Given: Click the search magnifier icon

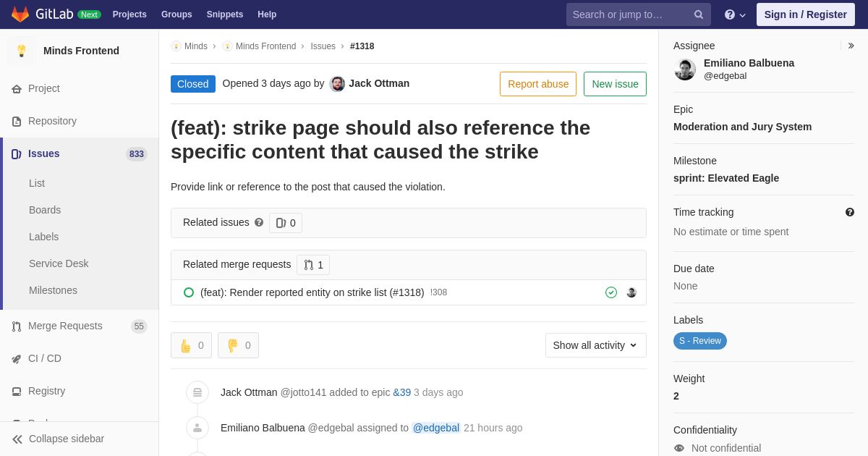Looking at the screenshot, I should (x=699, y=14).
